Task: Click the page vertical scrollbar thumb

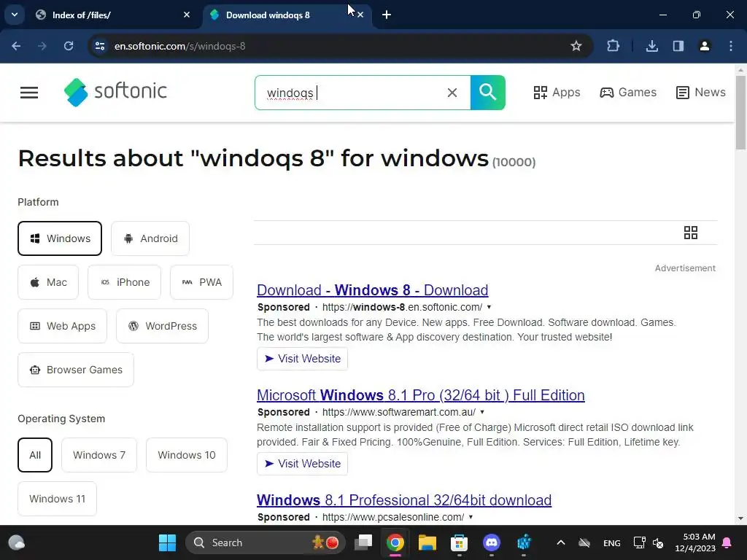Action: pos(740,112)
